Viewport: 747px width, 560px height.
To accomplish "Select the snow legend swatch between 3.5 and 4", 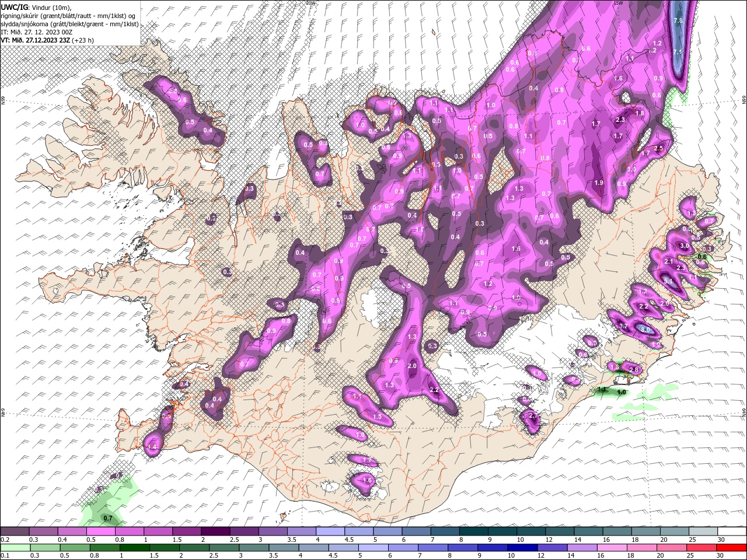I will (x=301, y=531).
